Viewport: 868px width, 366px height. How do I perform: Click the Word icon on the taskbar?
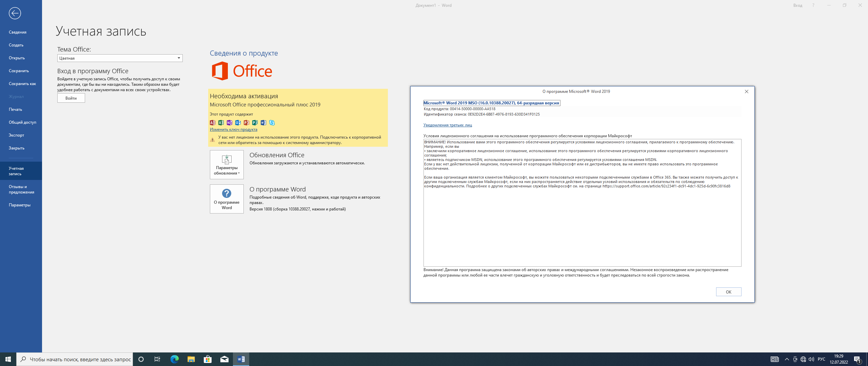pyautogui.click(x=241, y=359)
